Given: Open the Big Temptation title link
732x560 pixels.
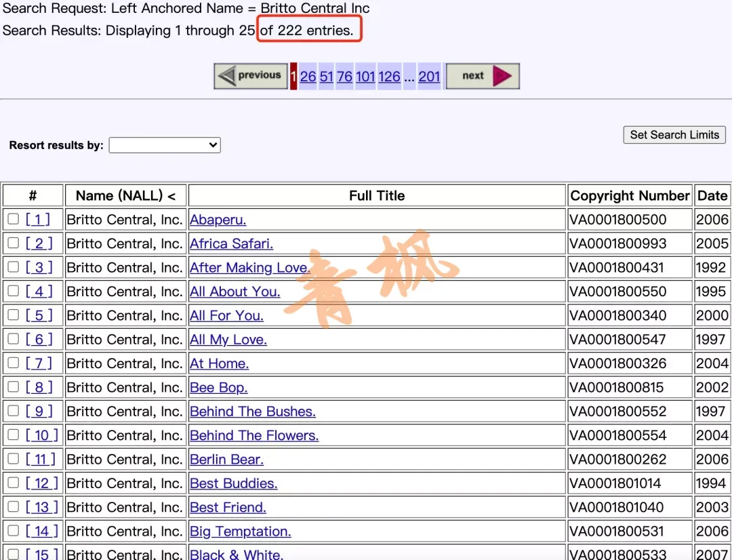Looking at the screenshot, I should click(241, 531).
